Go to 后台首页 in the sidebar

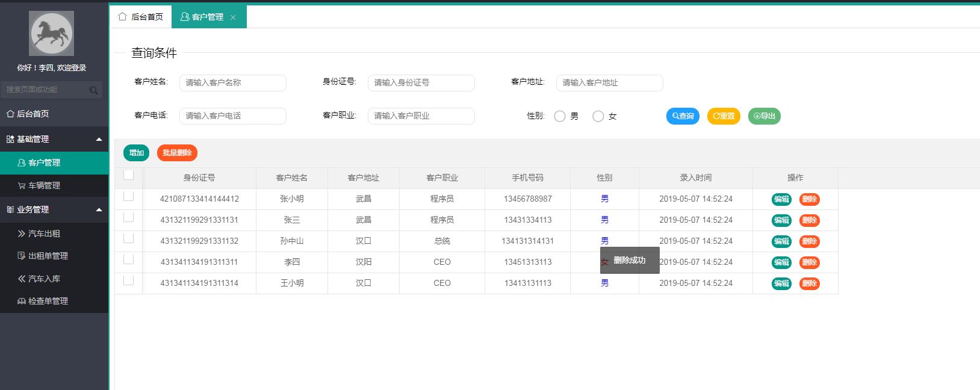[33, 114]
